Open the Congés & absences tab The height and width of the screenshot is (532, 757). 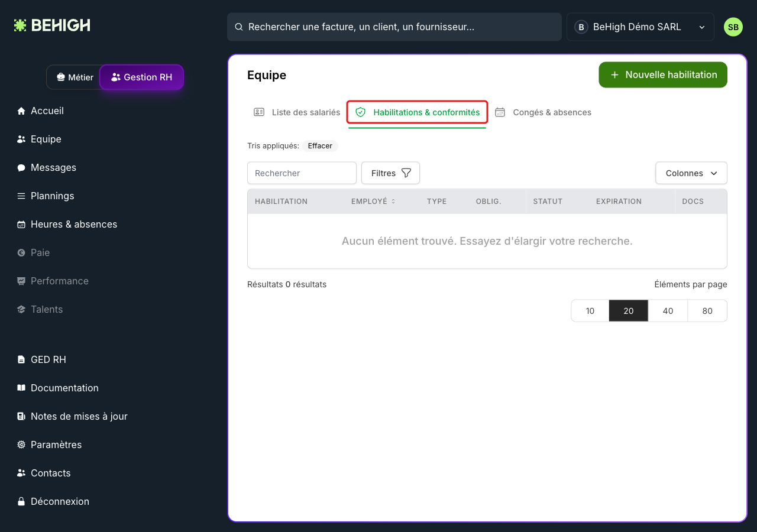pos(543,112)
